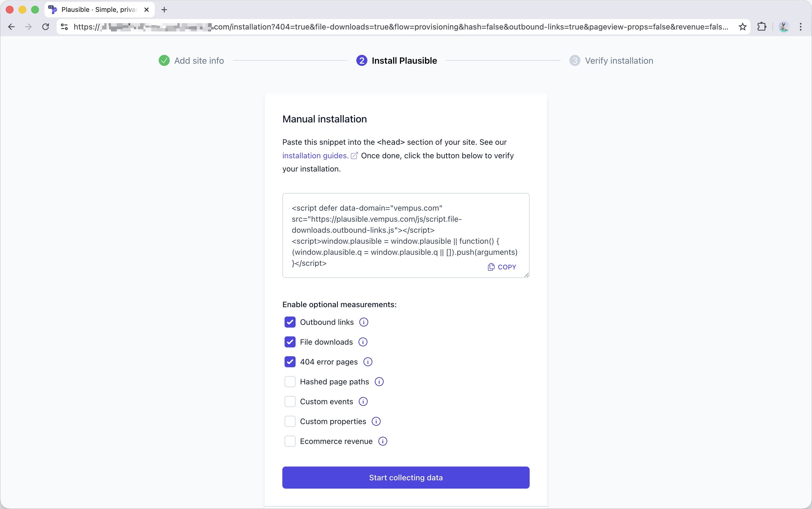
Task: Open the external link icon beside installation guides
Action: 354,155
